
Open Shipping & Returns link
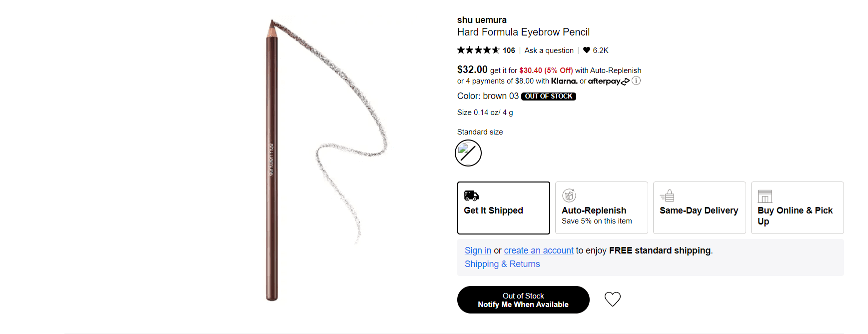[x=502, y=264]
